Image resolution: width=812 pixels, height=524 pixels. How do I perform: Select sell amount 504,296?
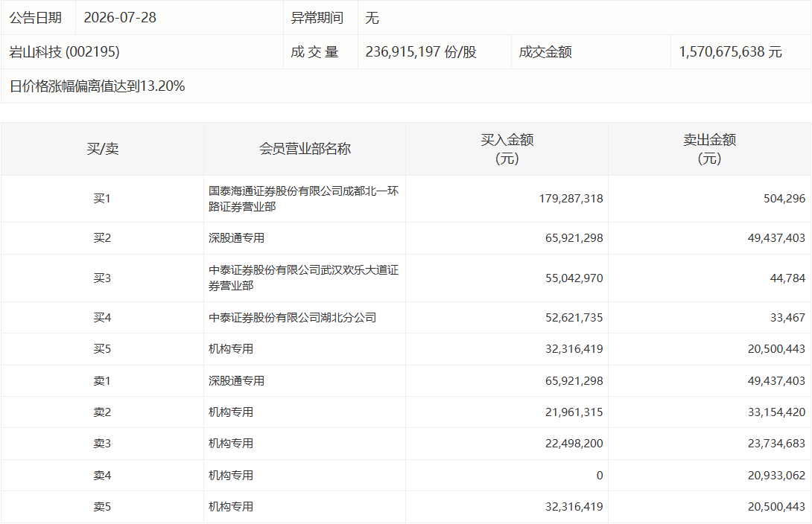[x=784, y=199]
